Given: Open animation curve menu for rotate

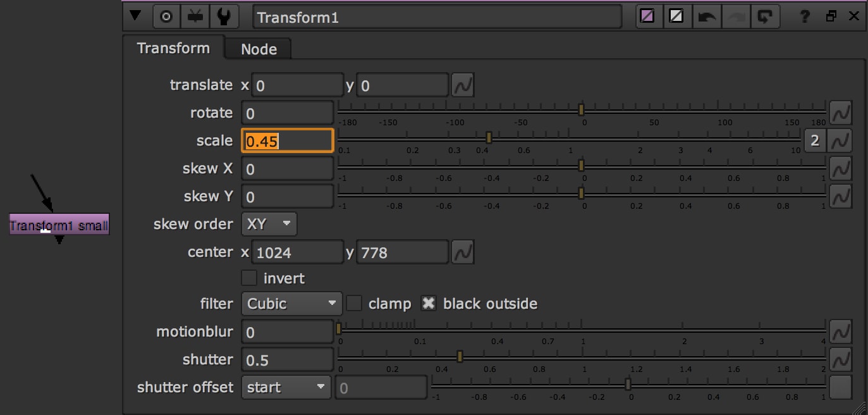Looking at the screenshot, I should click(x=841, y=113).
